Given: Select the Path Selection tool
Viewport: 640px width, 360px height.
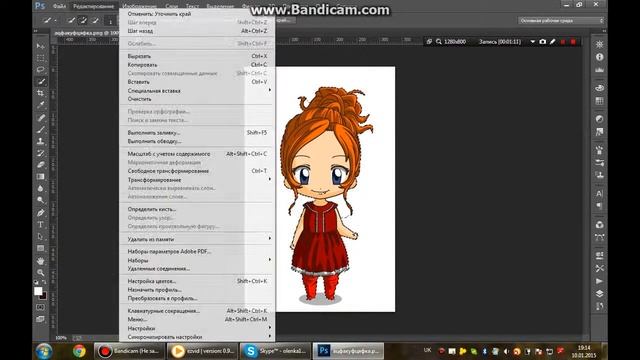Looking at the screenshot, I should coord(40,236).
